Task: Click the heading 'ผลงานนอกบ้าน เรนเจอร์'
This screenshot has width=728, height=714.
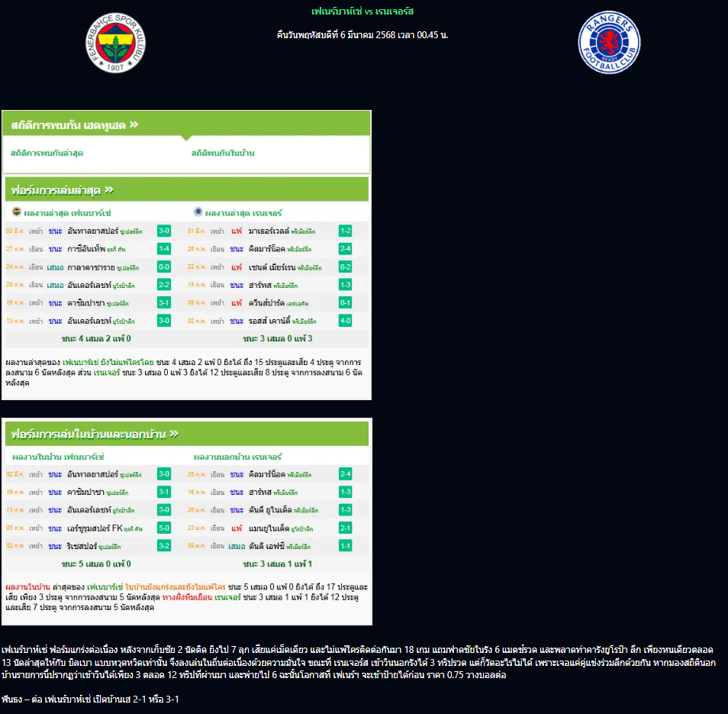Action: pyautogui.click(x=238, y=457)
